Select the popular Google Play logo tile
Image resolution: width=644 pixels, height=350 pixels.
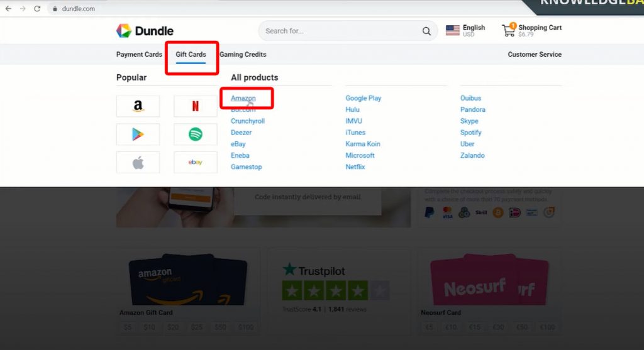(138, 134)
